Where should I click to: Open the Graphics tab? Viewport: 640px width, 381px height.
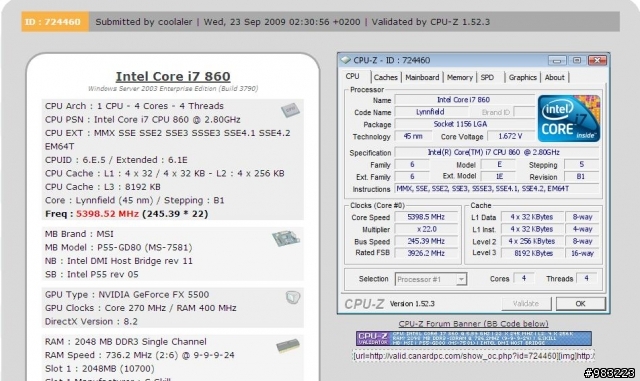[522, 77]
